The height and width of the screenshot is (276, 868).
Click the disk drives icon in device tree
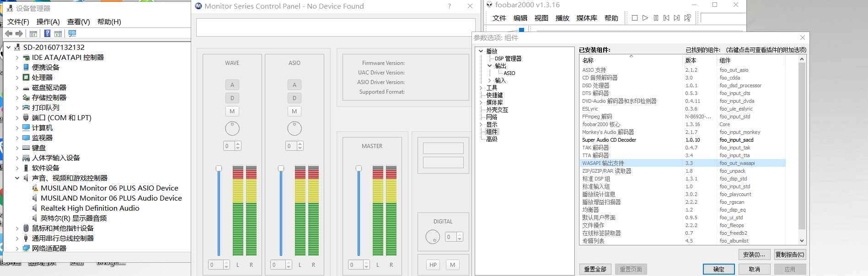[x=26, y=87]
